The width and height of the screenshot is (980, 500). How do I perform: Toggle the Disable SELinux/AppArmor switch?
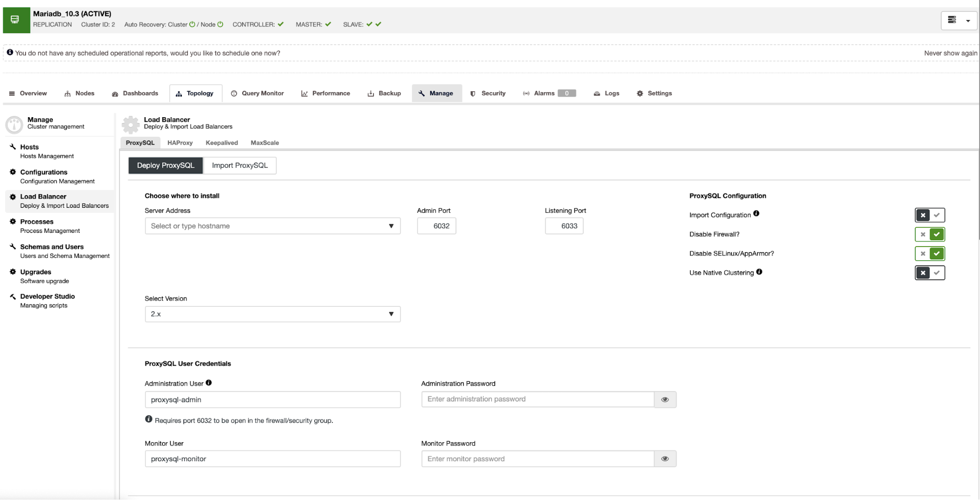(930, 253)
